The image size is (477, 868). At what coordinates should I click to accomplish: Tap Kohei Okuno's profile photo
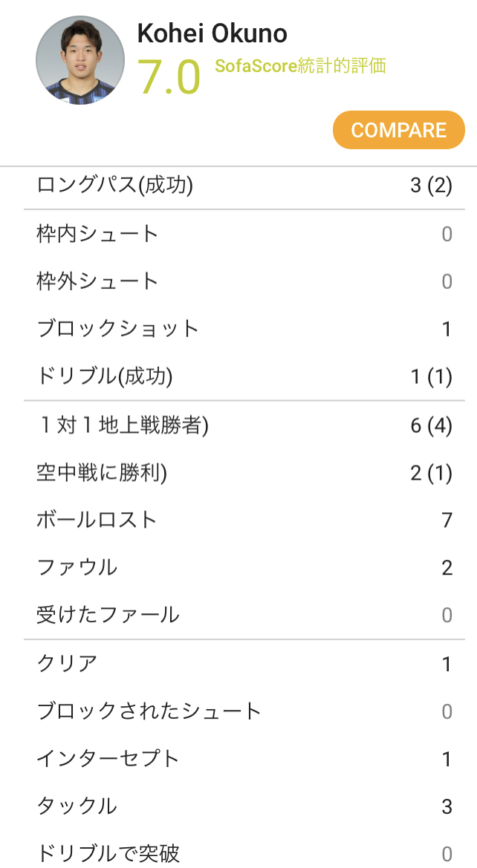coord(80,60)
